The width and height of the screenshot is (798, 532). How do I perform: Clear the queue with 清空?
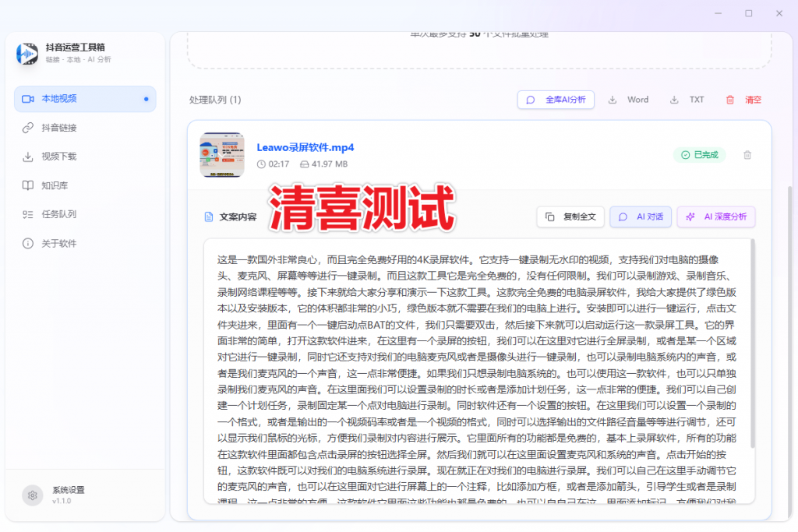[743, 100]
